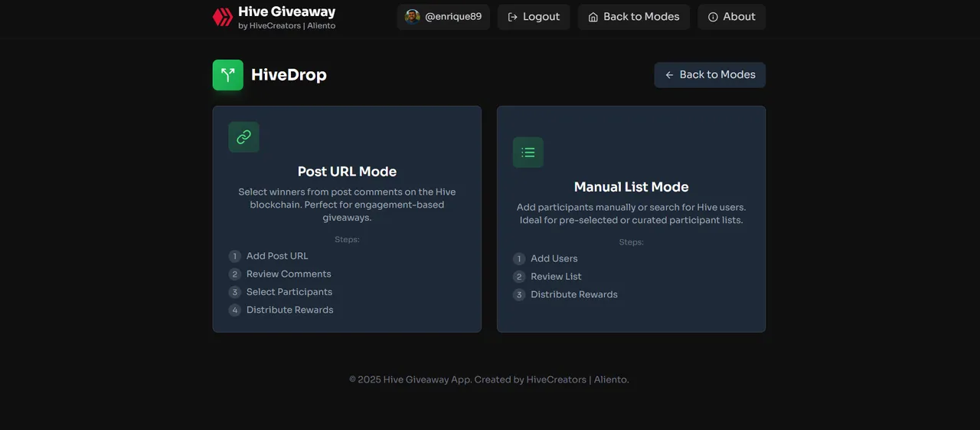
Task: Click the 'by HiveCreators | Aliento' subtitle
Action: [x=286, y=26]
